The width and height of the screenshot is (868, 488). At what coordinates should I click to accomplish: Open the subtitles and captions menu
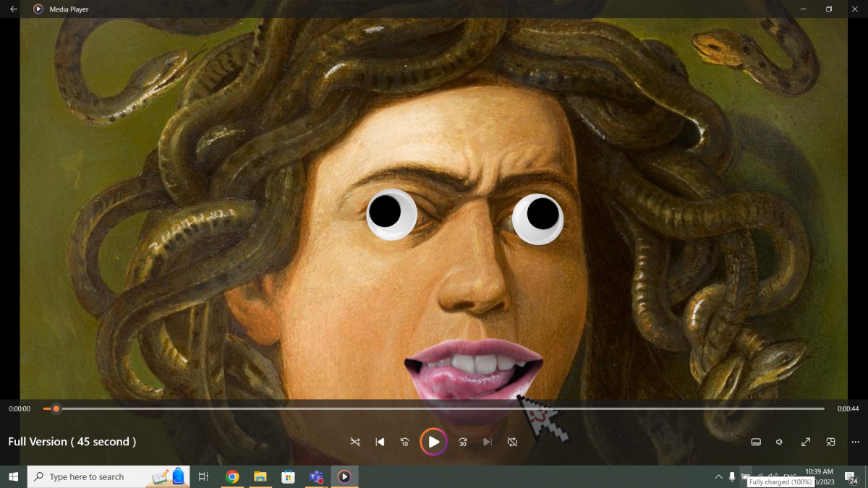(756, 442)
